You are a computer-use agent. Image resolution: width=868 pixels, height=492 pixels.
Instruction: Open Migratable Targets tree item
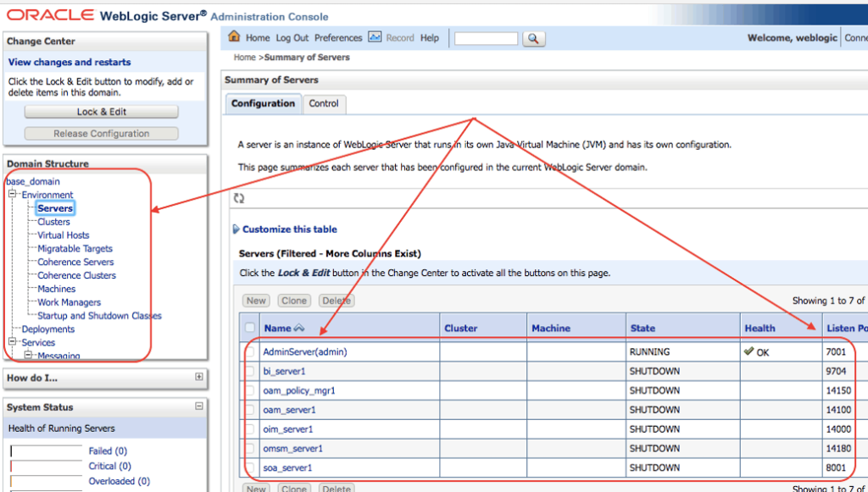(75, 249)
